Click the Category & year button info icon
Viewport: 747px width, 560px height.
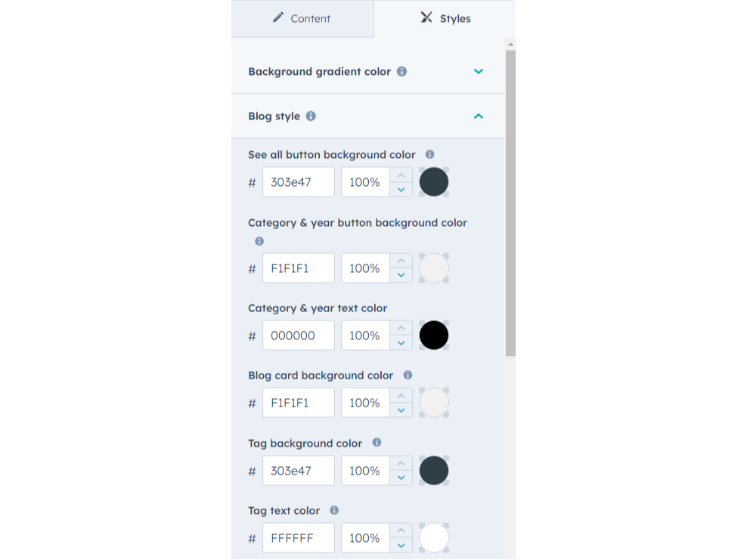click(259, 241)
